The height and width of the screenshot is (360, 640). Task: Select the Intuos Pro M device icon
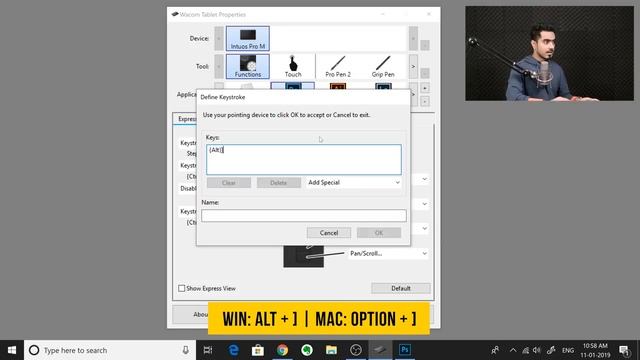click(x=248, y=38)
